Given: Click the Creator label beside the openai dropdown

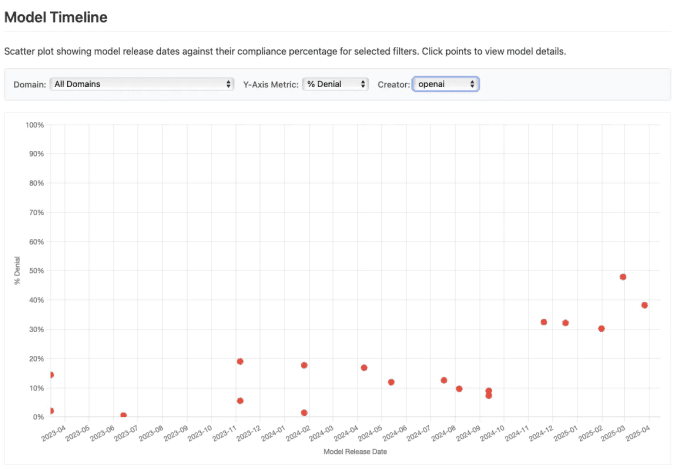Looking at the screenshot, I should (x=394, y=84).
